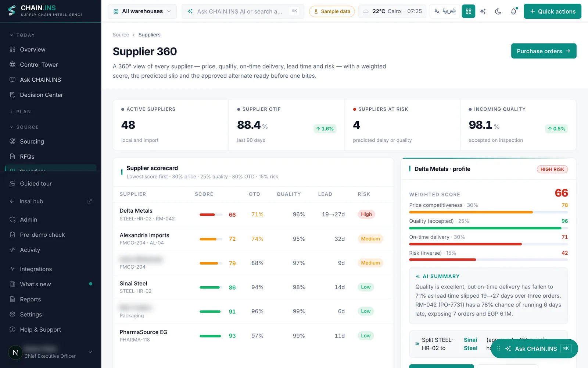Image resolution: width=588 pixels, height=368 pixels.
Task: Open What's new
Action: [x=51, y=284]
